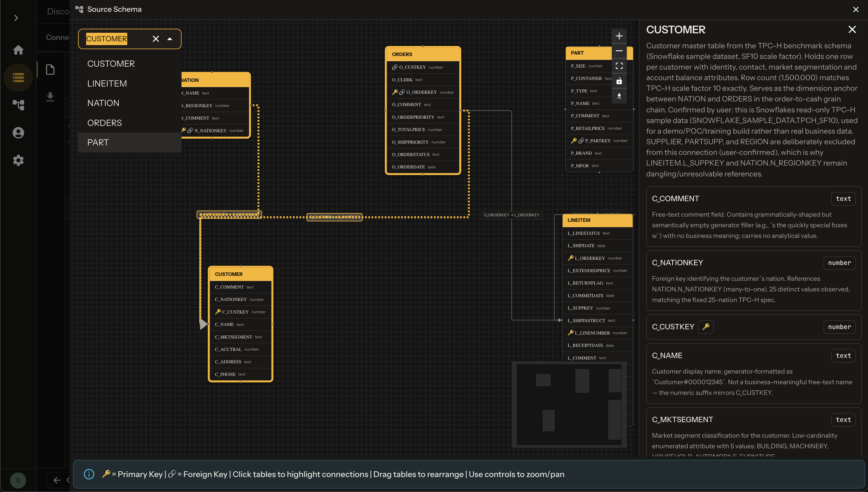The height and width of the screenshot is (492, 868).
Task: Click the fit view control
Action: [x=619, y=66]
